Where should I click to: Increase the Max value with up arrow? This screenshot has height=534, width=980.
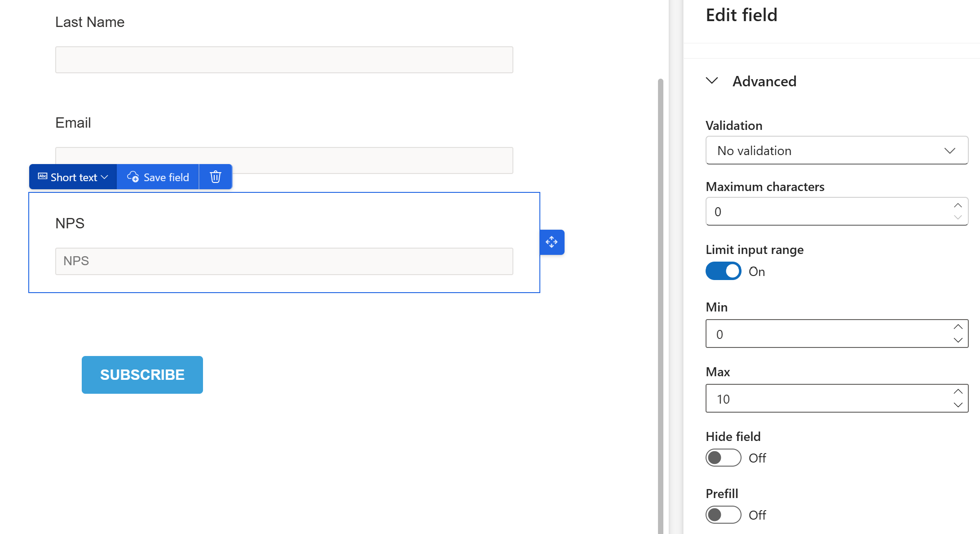958,392
